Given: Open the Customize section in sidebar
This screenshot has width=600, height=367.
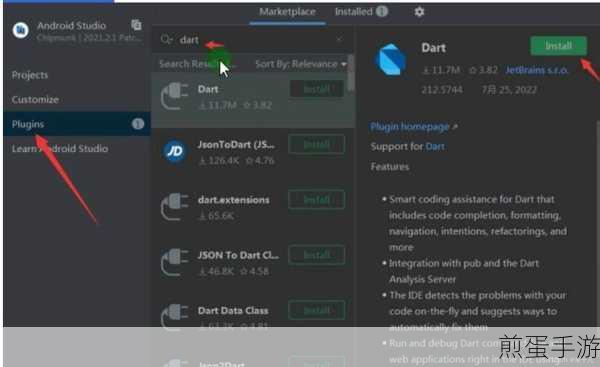Looking at the screenshot, I should 35,99.
